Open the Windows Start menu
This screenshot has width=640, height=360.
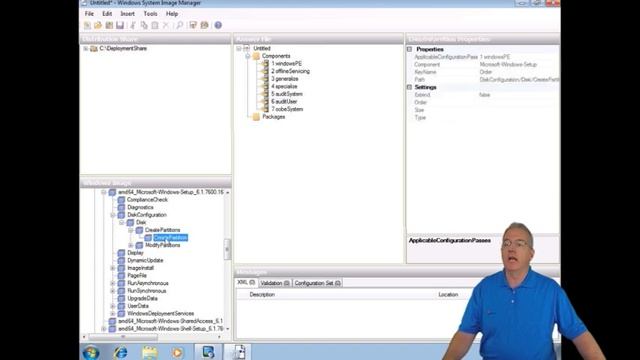click(91, 352)
